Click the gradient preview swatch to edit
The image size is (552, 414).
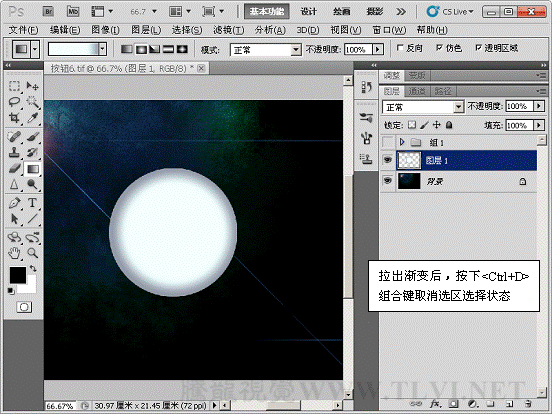point(74,49)
